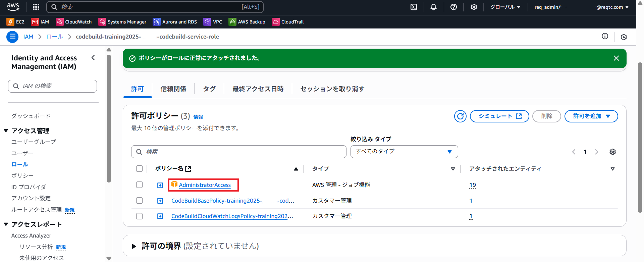Click the IAM breadcrumb link
The height and width of the screenshot is (262, 644).
28,37
